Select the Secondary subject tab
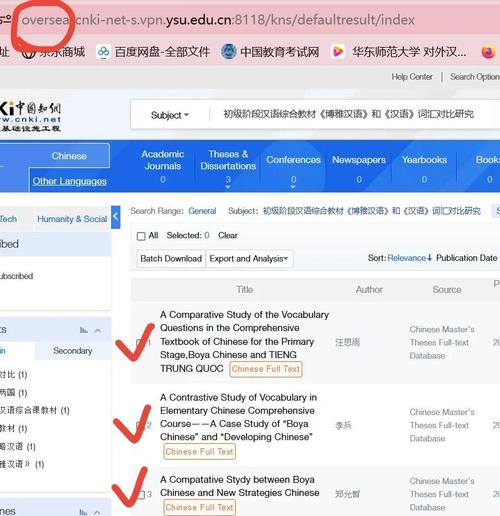500x516 pixels. tap(73, 351)
